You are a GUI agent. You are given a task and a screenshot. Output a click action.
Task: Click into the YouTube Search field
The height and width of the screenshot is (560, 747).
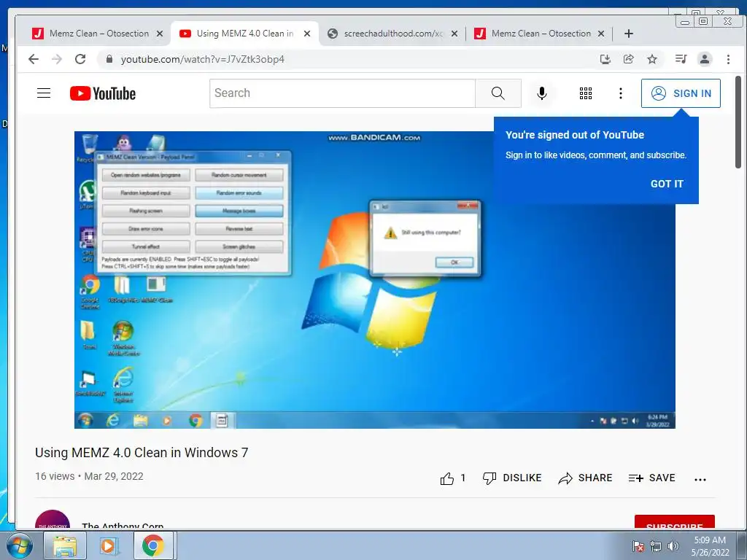(342, 93)
